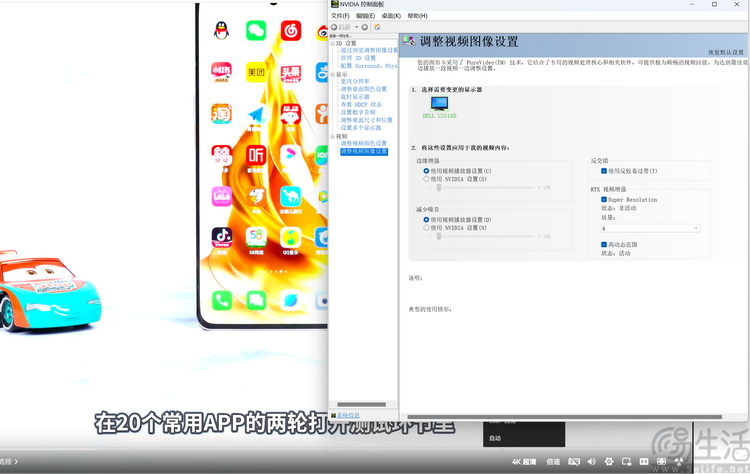Click red NetEase Cloud Music icon
The height and width of the screenshot is (474, 750).
(291, 31)
